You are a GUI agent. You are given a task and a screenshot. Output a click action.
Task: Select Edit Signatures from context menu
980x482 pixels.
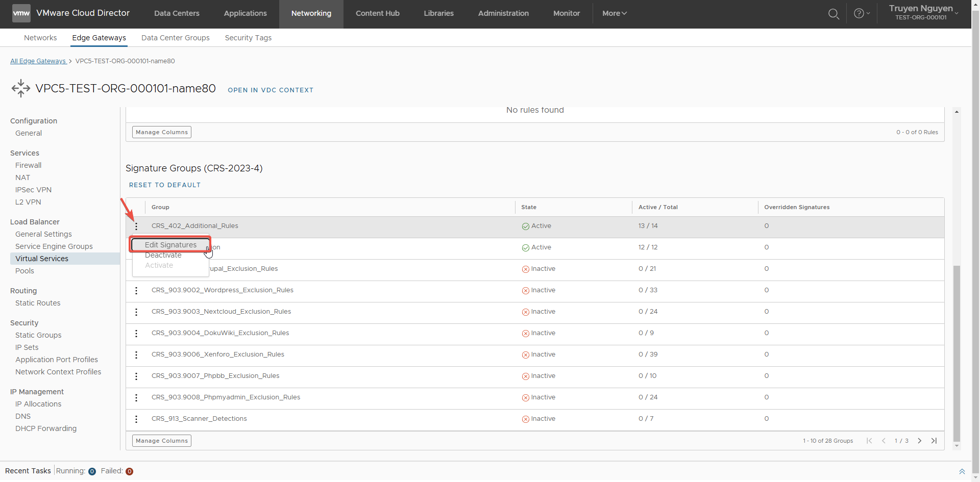pyautogui.click(x=170, y=245)
